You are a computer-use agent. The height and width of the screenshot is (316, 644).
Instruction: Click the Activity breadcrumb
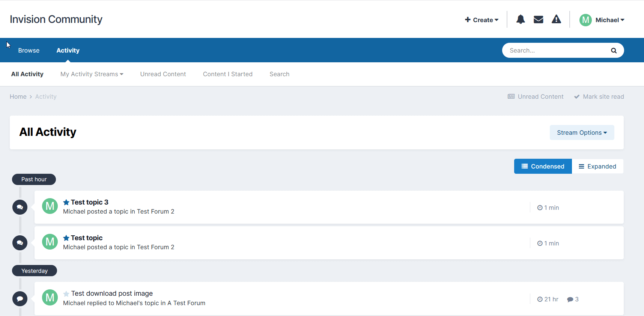[46, 96]
